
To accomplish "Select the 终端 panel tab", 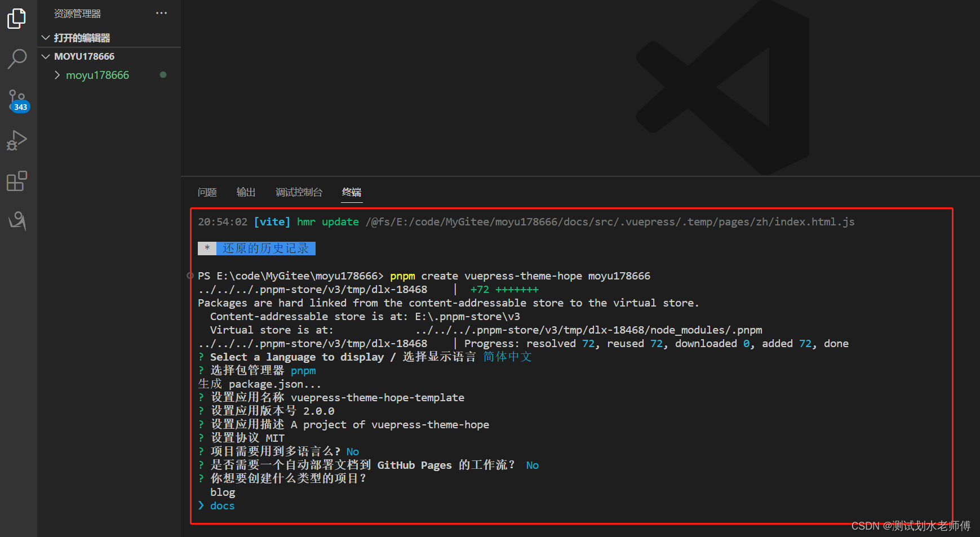I will tap(352, 192).
